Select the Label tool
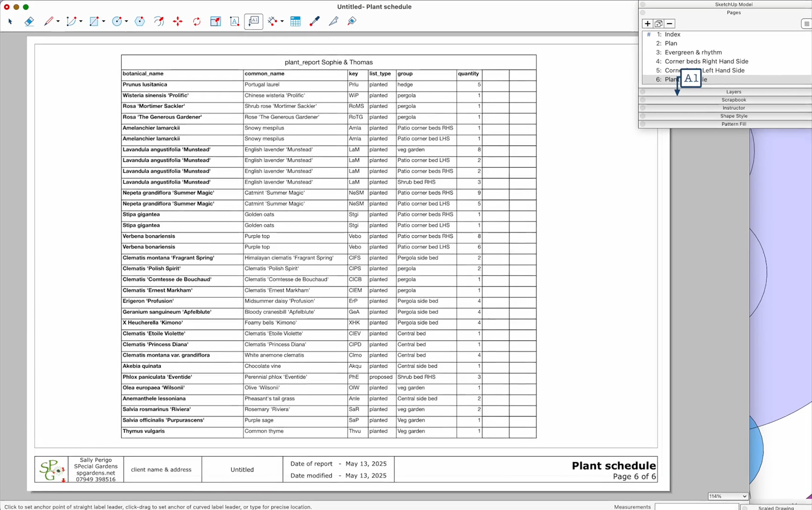The image size is (812, 510). click(x=253, y=21)
